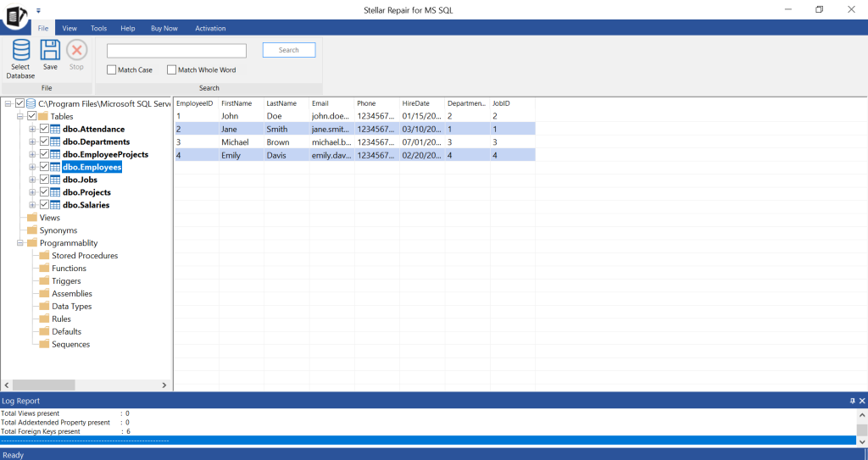The width and height of the screenshot is (868, 460).
Task: Click the Stellar app logo icon
Action: 16,15
